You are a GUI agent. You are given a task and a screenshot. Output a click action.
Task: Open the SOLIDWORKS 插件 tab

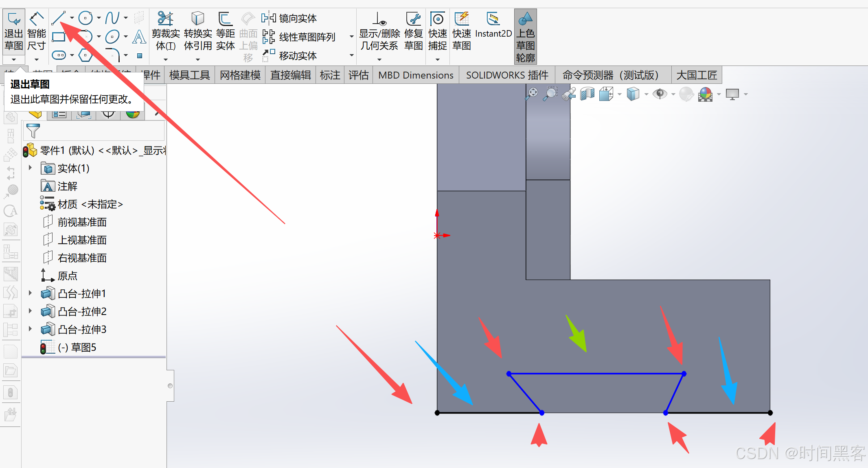click(x=507, y=75)
